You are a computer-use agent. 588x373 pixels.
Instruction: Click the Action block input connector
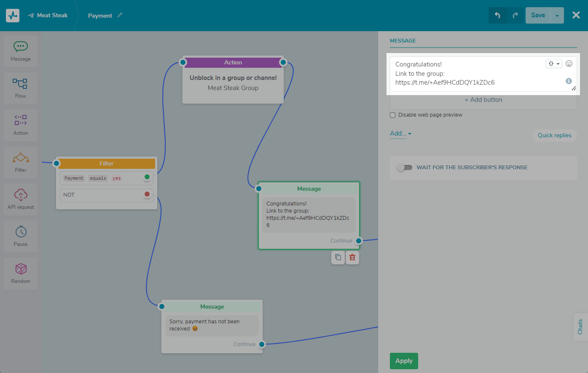coord(183,62)
